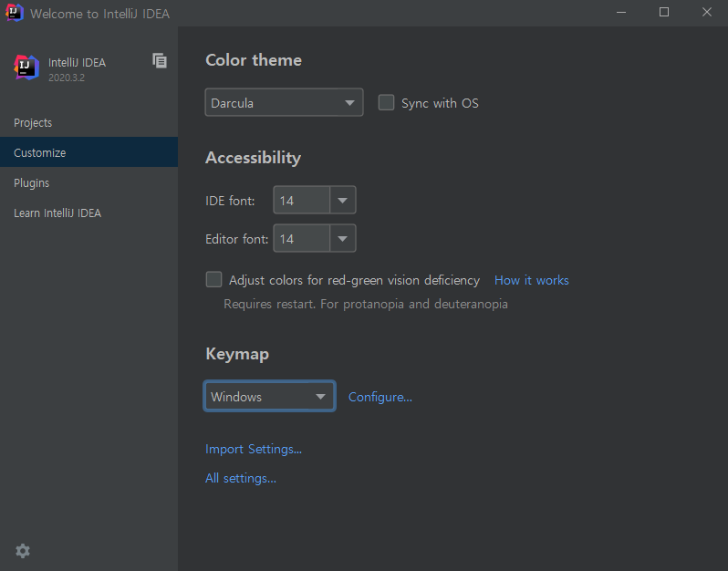Screen dimensions: 728x571
Task: Open the All settings... link
Action: (x=241, y=478)
